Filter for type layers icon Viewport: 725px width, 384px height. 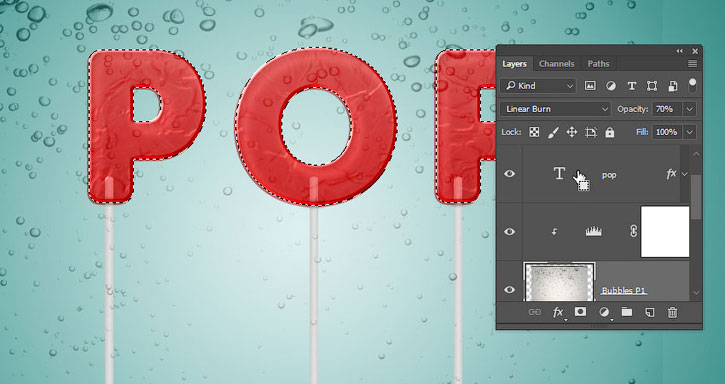[x=632, y=86]
